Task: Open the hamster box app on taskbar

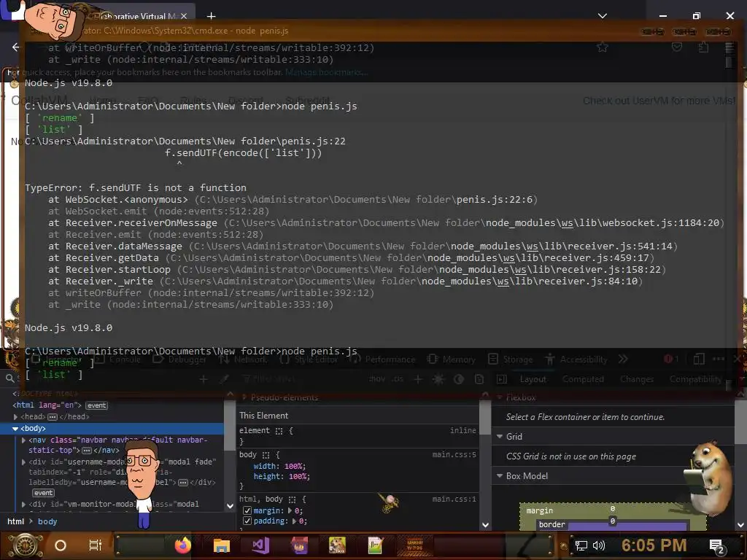Action: [337, 545]
